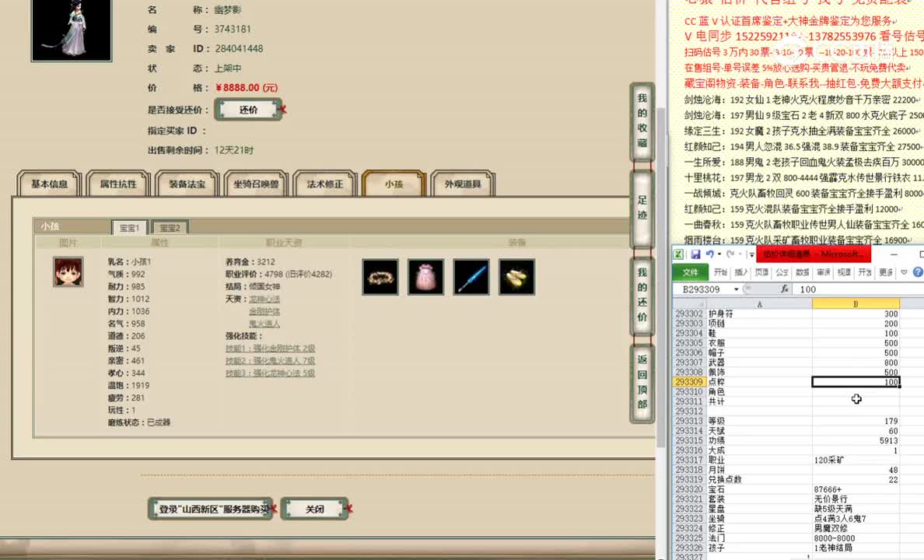The image size is (924, 560).
Task: Open the Quick Access Toolbar customize dropdown
Action: coord(751,254)
